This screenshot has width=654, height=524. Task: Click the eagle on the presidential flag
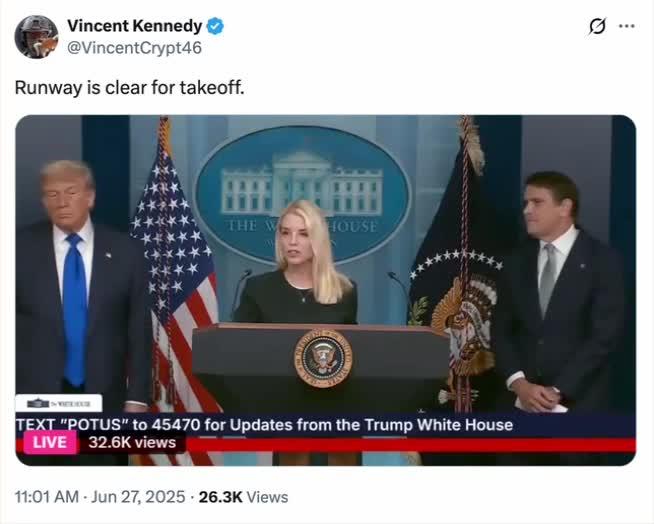(465, 321)
